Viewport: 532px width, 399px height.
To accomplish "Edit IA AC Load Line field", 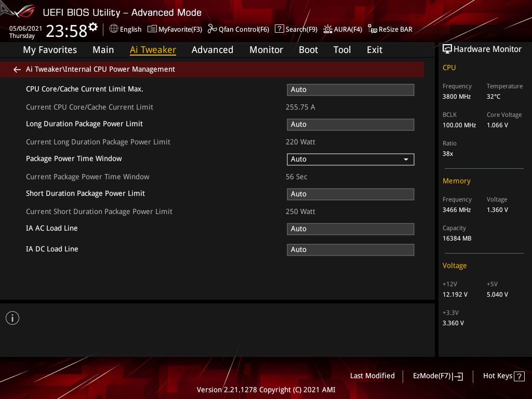I will (351, 229).
